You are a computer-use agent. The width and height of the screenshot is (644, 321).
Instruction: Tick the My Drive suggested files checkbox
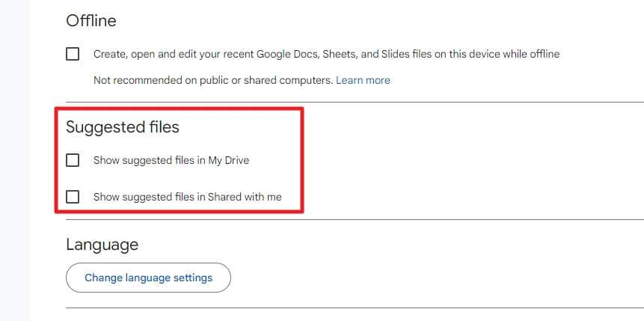(73, 160)
